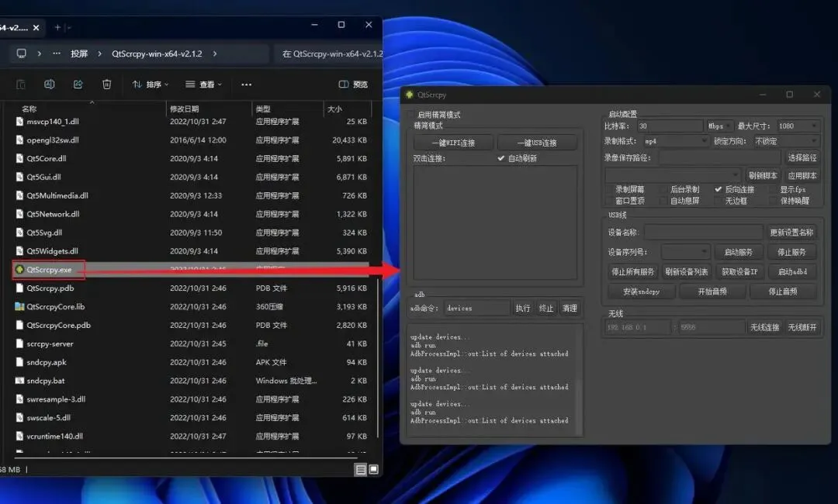This screenshot has height=504, width=838.
Task: Click the Share icon in Explorer toolbar
Action: coord(78,85)
